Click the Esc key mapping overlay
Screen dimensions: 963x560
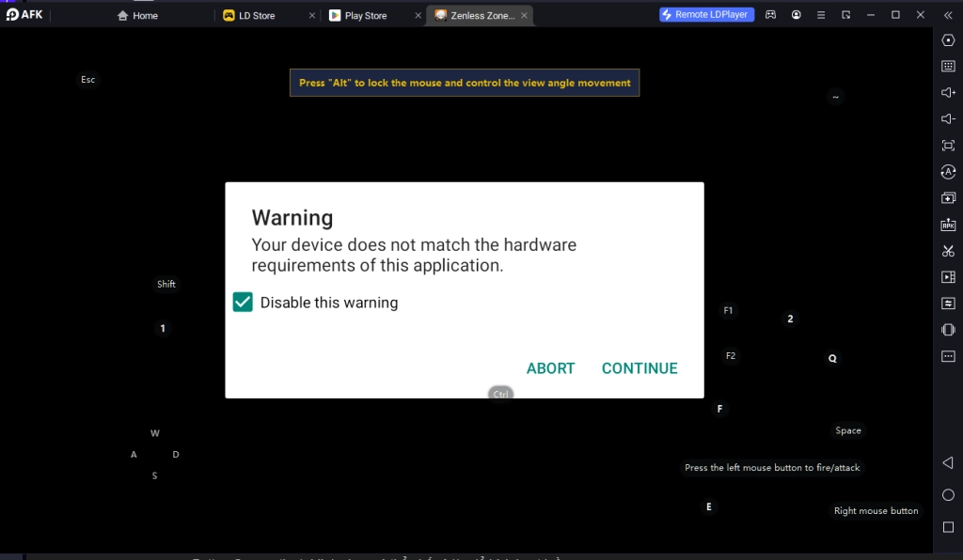(87, 79)
